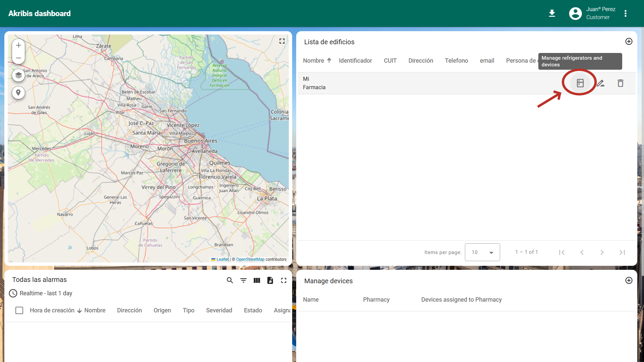Click the manage refrigerators and devices icon
This screenshot has width=644, height=362.
point(580,83)
